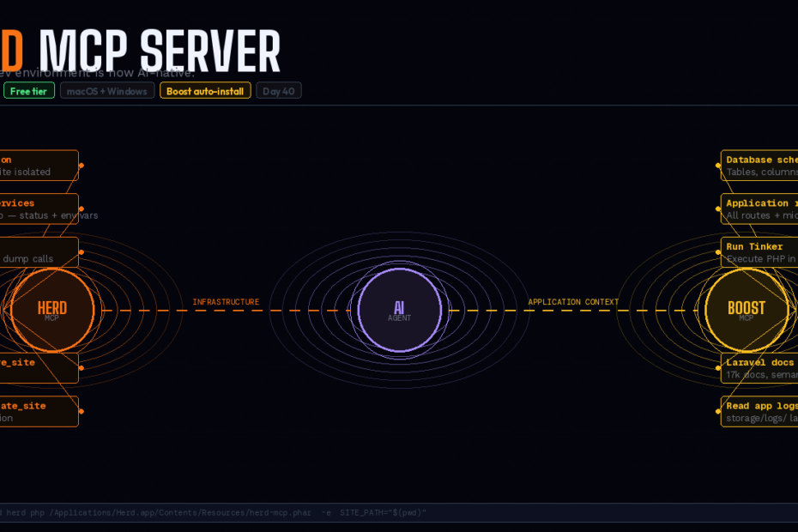Open the Database schema card
Image resolution: width=798 pixels, height=532 pixels.
click(x=760, y=166)
